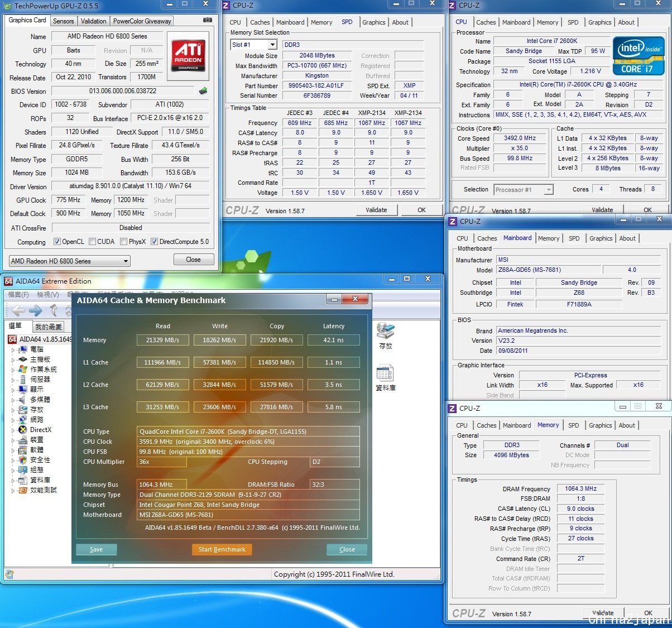This screenshot has width=672, height=628.
Task: Toggle the CUDA checkbox
Action: click(92, 242)
